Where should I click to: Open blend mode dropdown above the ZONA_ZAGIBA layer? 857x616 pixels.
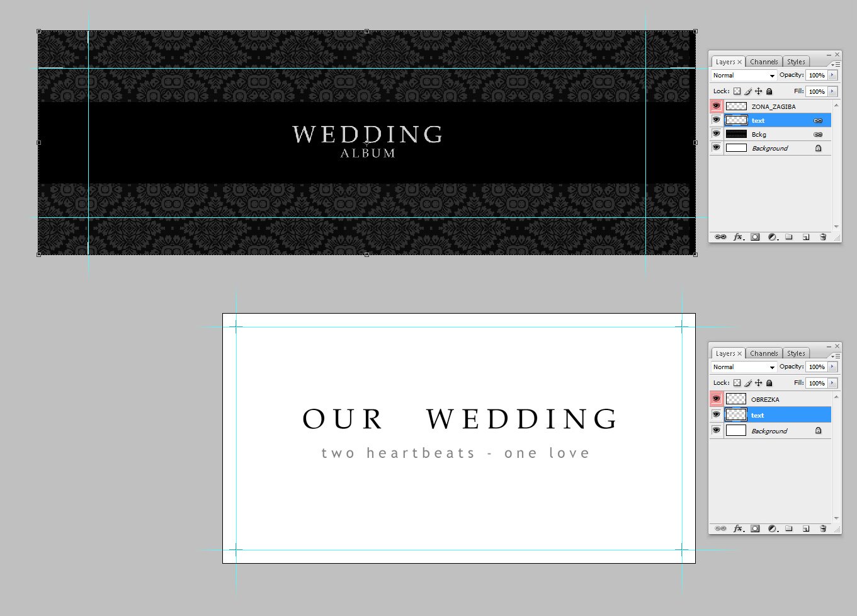click(744, 75)
